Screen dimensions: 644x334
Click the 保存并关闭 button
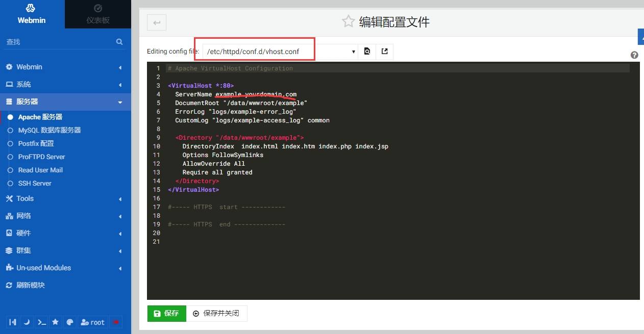tap(216, 314)
